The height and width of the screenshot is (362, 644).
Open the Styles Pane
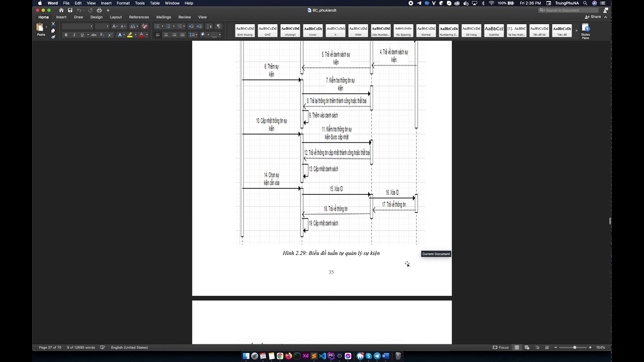tap(586, 31)
